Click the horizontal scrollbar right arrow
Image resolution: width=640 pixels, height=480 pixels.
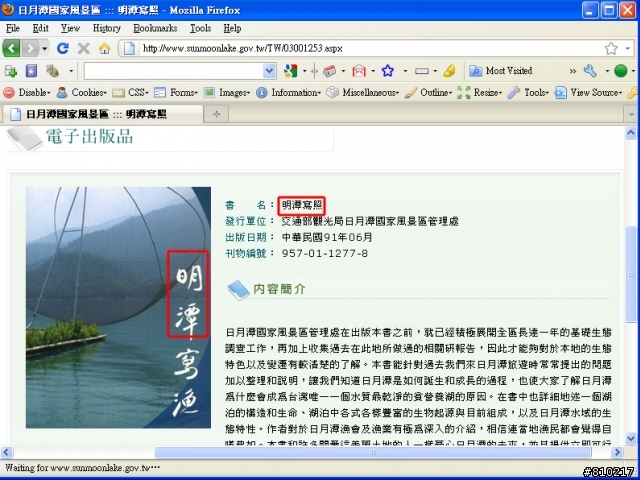617,452
